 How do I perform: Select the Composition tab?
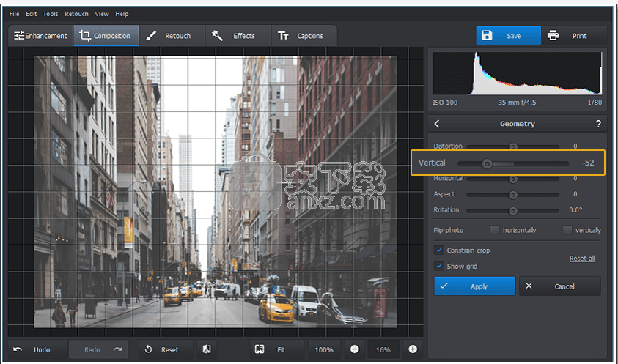click(106, 36)
